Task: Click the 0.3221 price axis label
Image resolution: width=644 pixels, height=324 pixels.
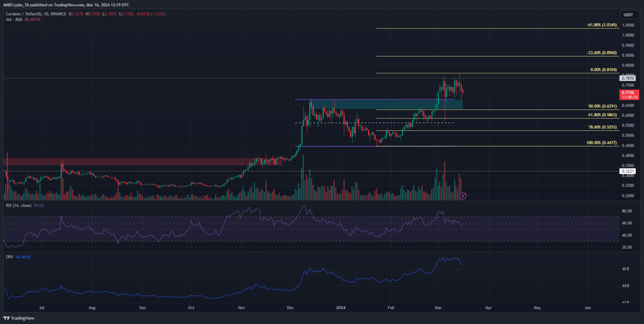Action: point(628,171)
